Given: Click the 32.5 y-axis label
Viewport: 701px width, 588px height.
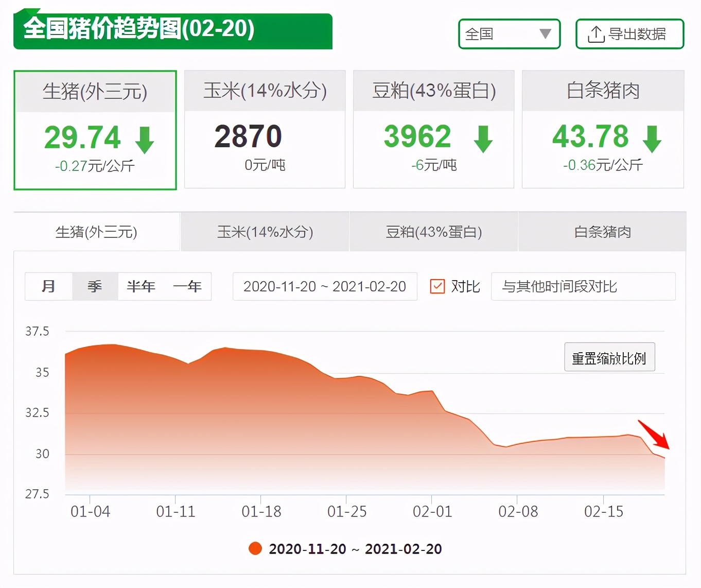Looking at the screenshot, I should [37, 412].
